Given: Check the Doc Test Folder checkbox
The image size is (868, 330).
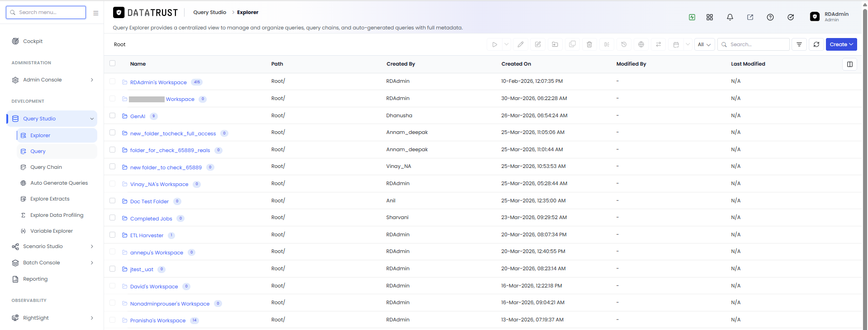Looking at the screenshot, I should coord(113,201).
